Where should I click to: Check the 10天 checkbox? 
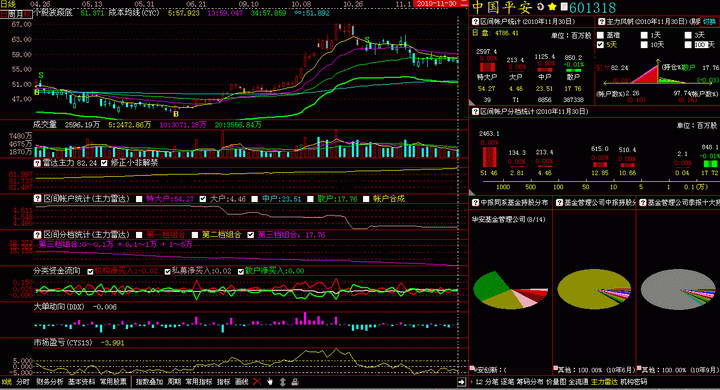tap(644, 45)
